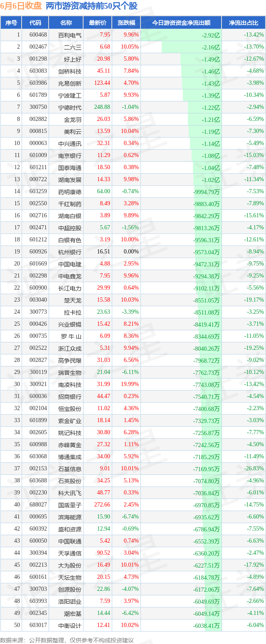The image size is (266, 644).
Task: Click stock code 601789
Action: 38,95
